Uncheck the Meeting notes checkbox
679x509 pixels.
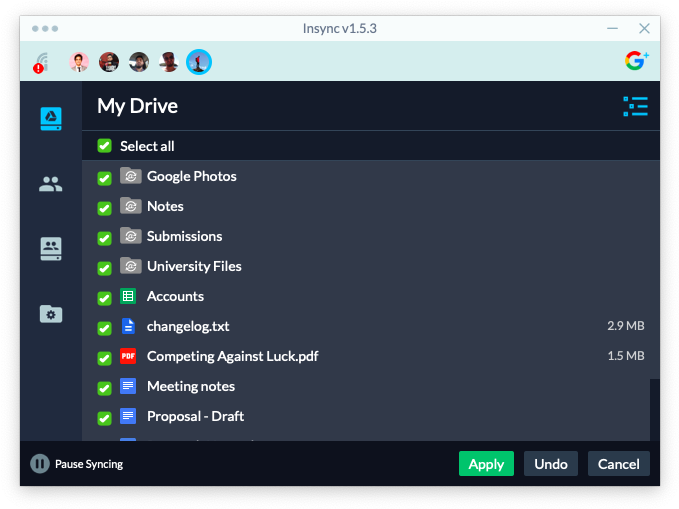pos(104,388)
